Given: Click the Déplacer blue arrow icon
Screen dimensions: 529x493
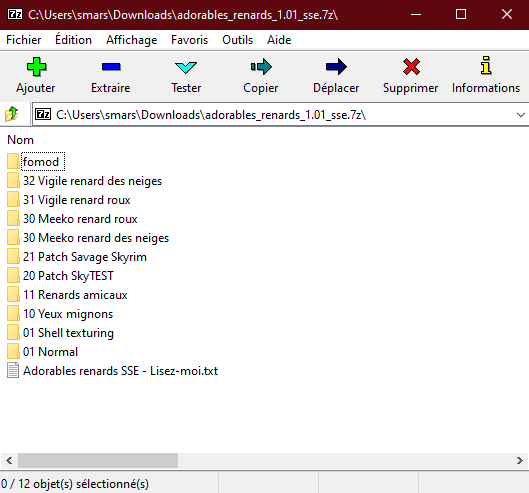Looking at the screenshot, I should 336,67.
